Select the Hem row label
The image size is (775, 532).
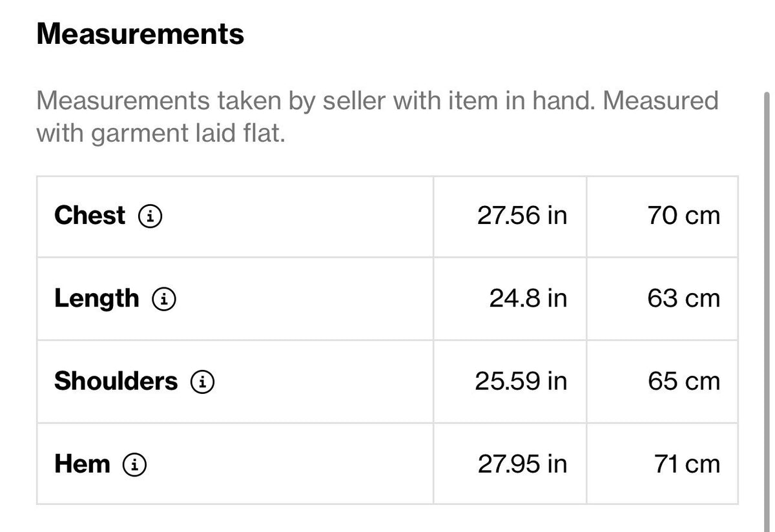pyautogui.click(x=82, y=464)
